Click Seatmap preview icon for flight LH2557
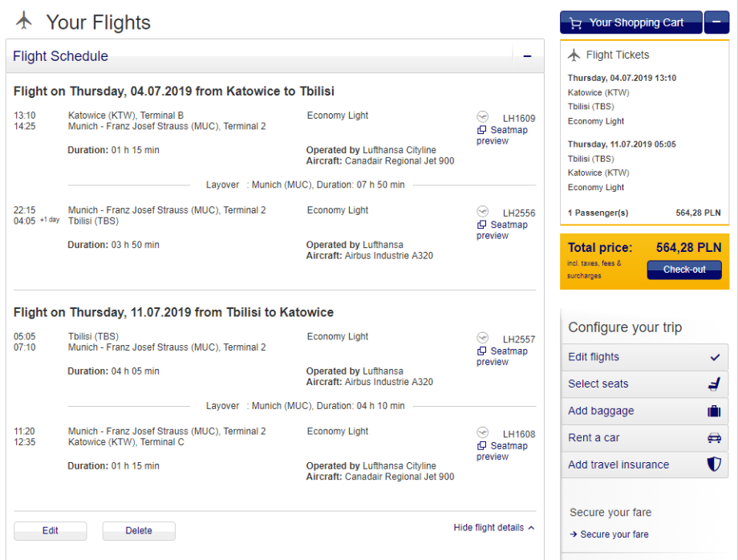The width and height of the screenshot is (738, 560). coord(481,351)
